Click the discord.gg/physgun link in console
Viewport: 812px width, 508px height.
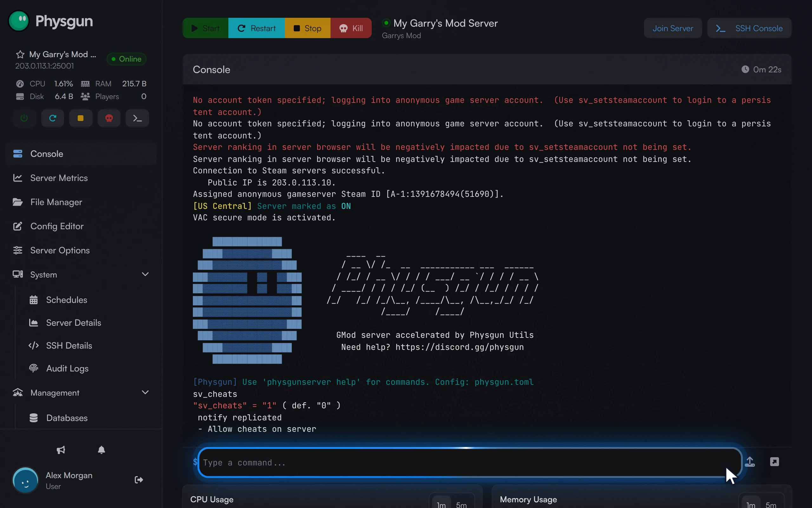[459, 347]
